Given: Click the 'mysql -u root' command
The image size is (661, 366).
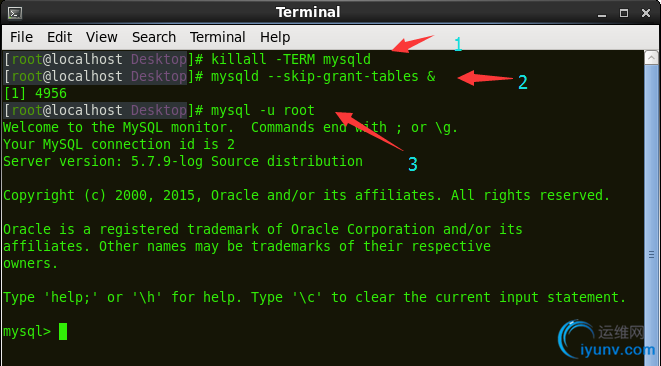Looking at the screenshot, I should click(263, 110).
